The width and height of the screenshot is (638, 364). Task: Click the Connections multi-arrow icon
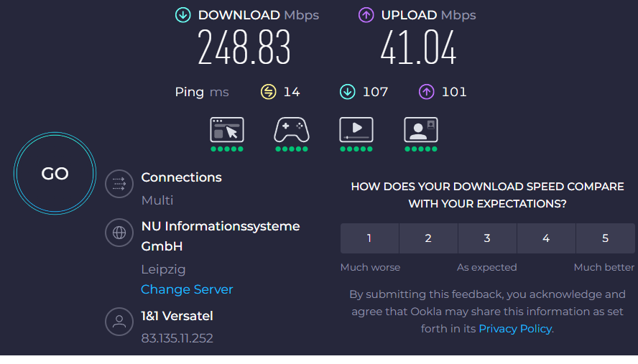[119, 184]
